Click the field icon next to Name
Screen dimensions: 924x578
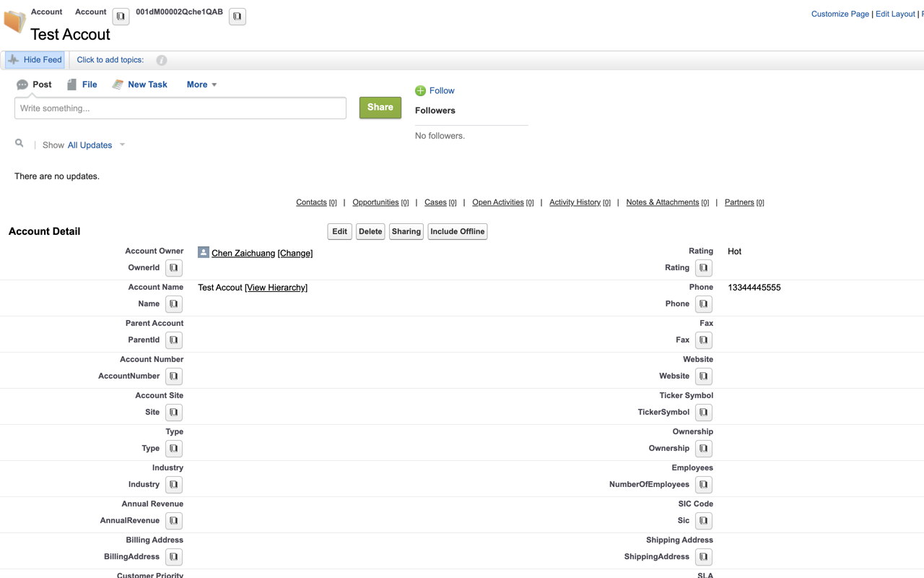[173, 303]
